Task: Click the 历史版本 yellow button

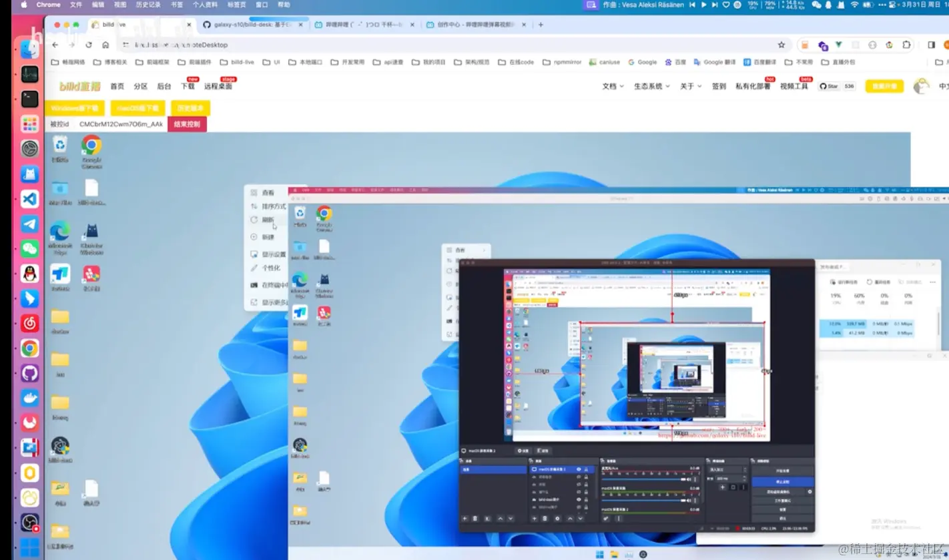Action: click(x=190, y=108)
